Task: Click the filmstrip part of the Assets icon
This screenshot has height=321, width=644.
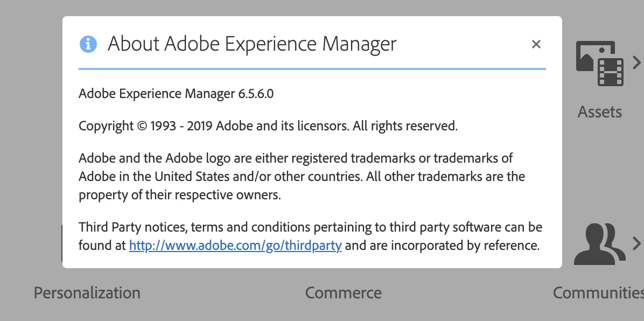Action: (611, 72)
